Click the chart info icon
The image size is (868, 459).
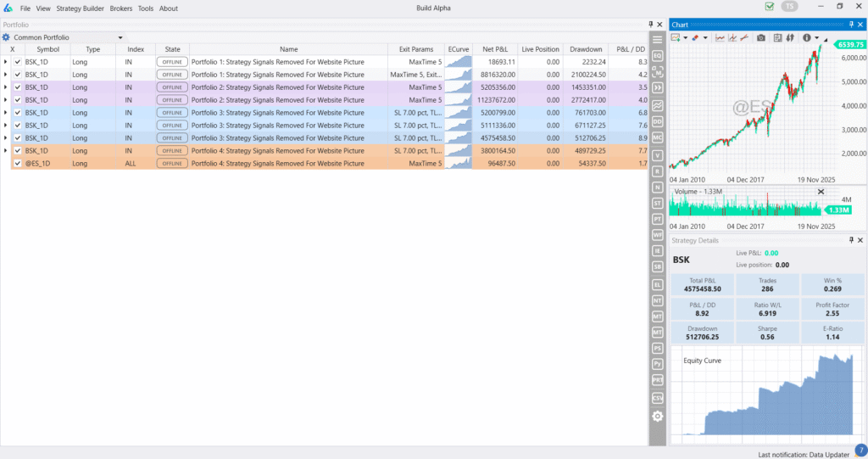(807, 37)
